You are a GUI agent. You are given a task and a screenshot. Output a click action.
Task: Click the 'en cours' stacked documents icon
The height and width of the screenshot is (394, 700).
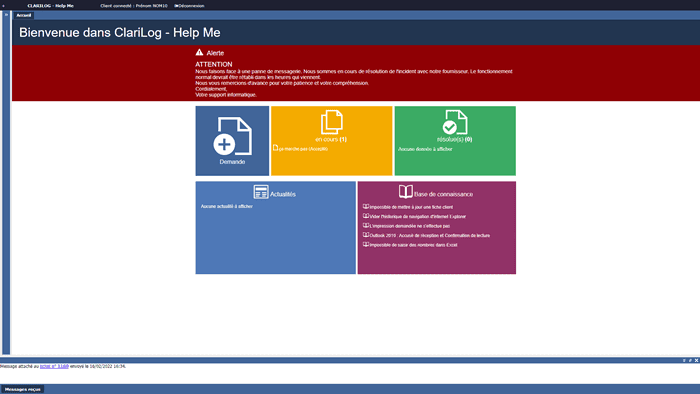tap(332, 122)
